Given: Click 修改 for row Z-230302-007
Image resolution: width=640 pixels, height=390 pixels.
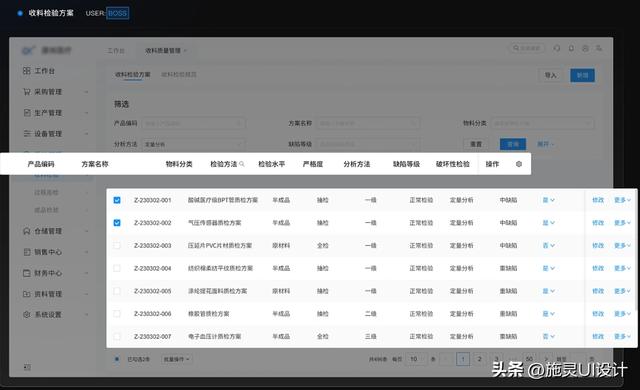Looking at the screenshot, I should click(x=598, y=336).
